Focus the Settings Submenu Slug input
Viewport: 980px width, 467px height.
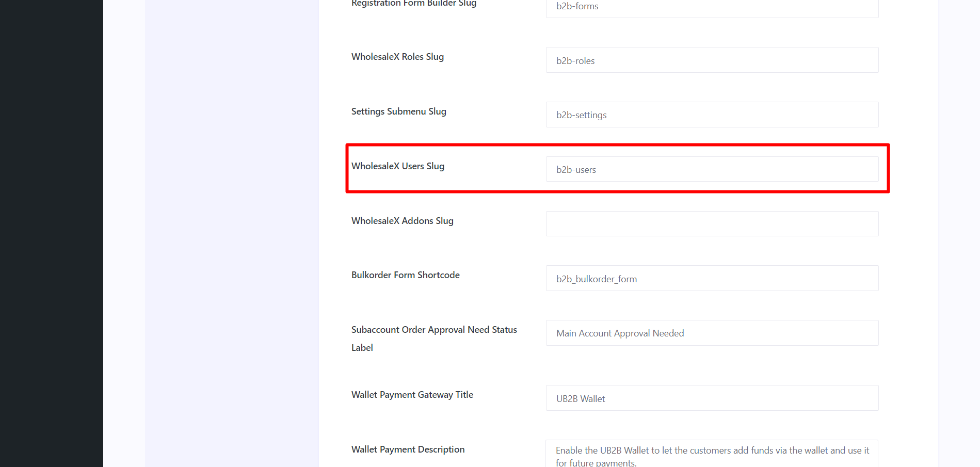pyautogui.click(x=712, y=115)
